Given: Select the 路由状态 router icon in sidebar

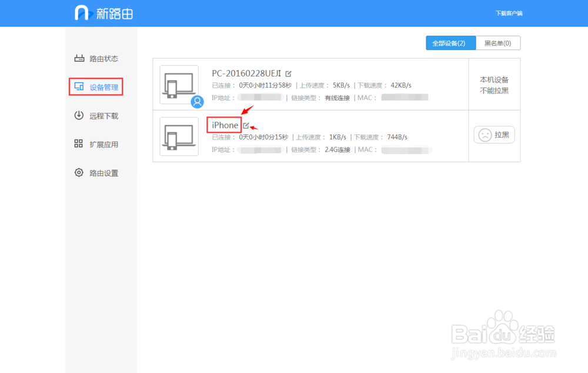Looking at the screenshot, I should 79,58.
